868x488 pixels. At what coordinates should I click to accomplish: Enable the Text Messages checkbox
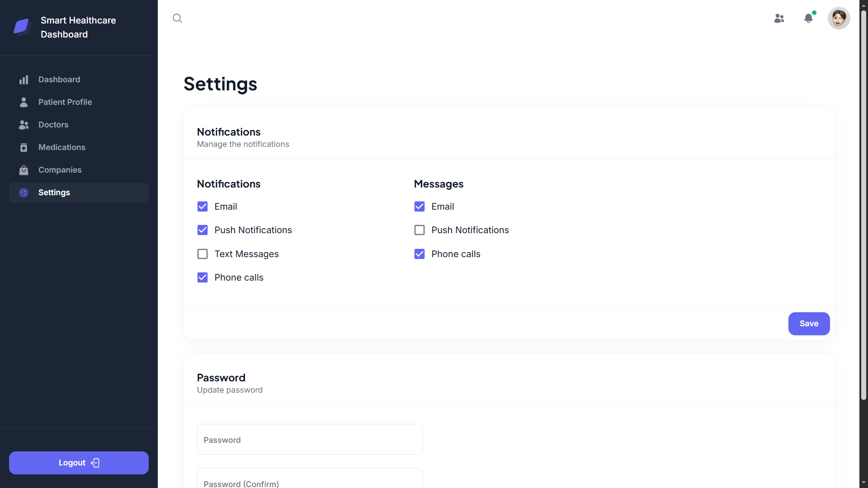tap(203, 254)
